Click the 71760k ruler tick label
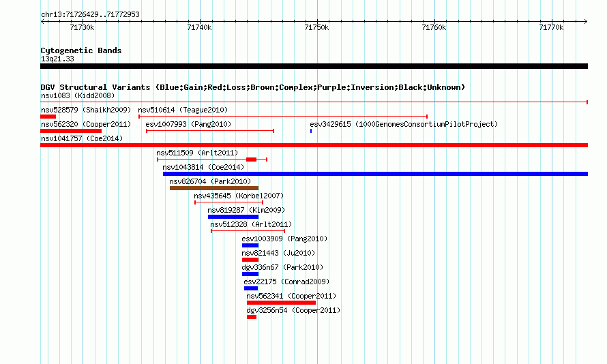Screen dimensions: 607x364 pyautogui.click(x=434, y=27)
